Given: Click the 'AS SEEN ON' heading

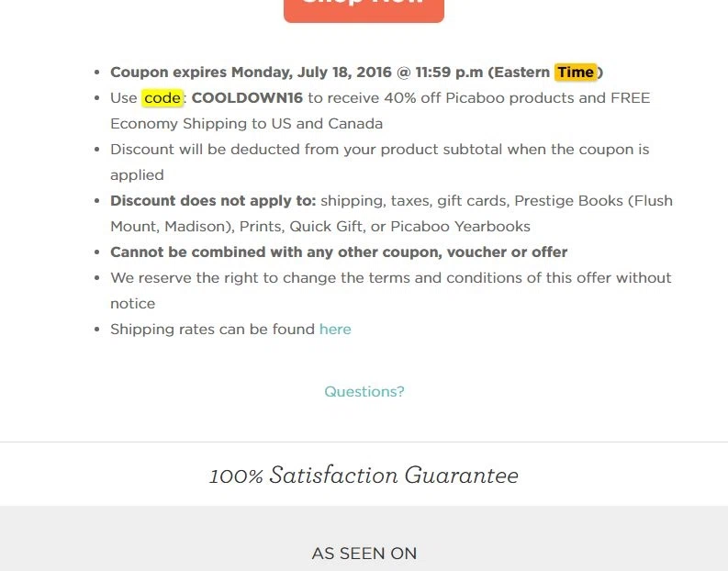Looking at the screenshot, I should pos(364,554).
